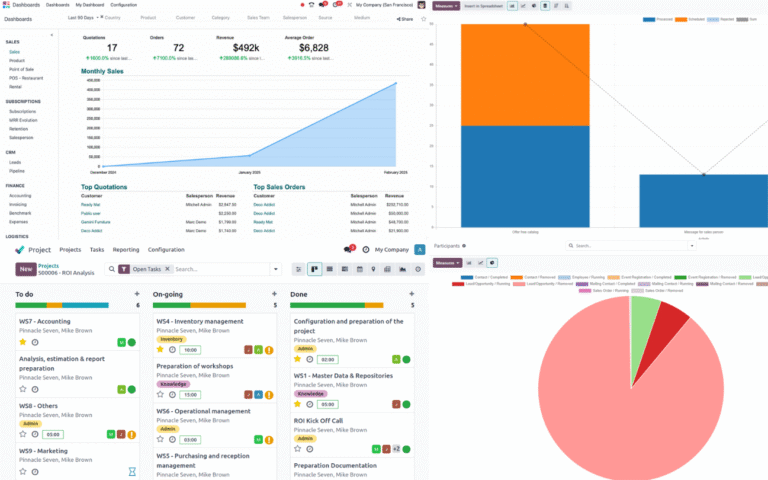This screenshot has height=480, width=768.
Task: Open Gantt view in Project panel
Action: pos(345,269)
